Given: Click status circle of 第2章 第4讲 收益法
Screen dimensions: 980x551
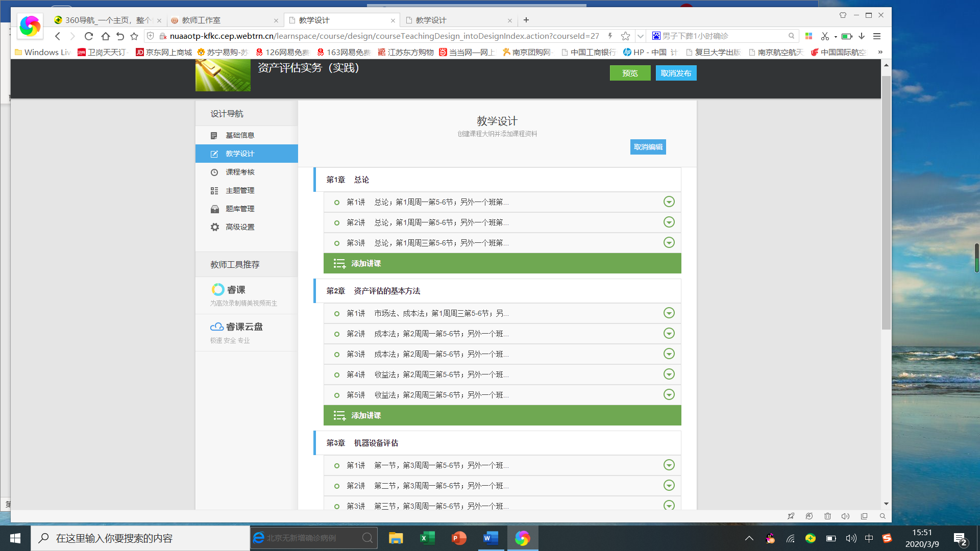Looking at the screenshot, I should pos(337,375).
